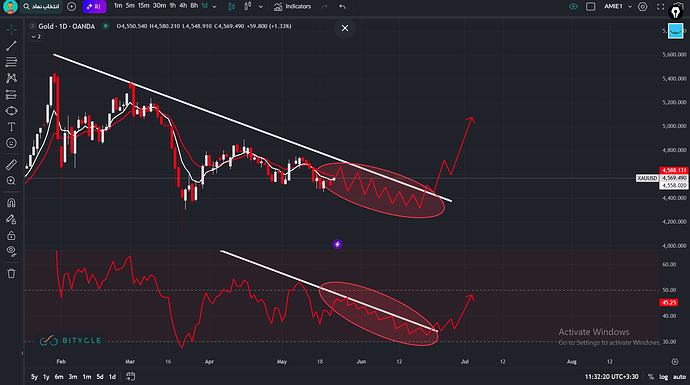Select the geometric shapes tool
Image resolution: width=690 pixels, height=385 pixels.
[x=11, y=111]
